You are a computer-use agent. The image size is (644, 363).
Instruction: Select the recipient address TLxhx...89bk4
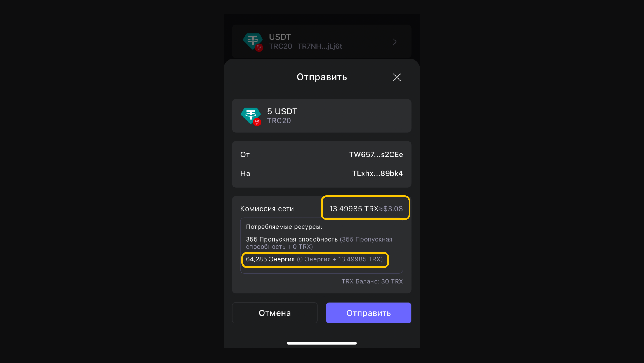377,173
